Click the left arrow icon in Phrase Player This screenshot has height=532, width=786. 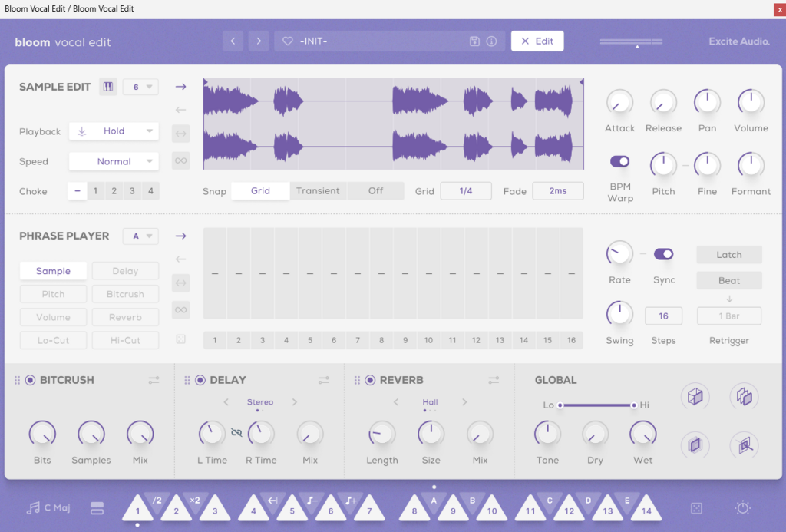click(181, 259)
